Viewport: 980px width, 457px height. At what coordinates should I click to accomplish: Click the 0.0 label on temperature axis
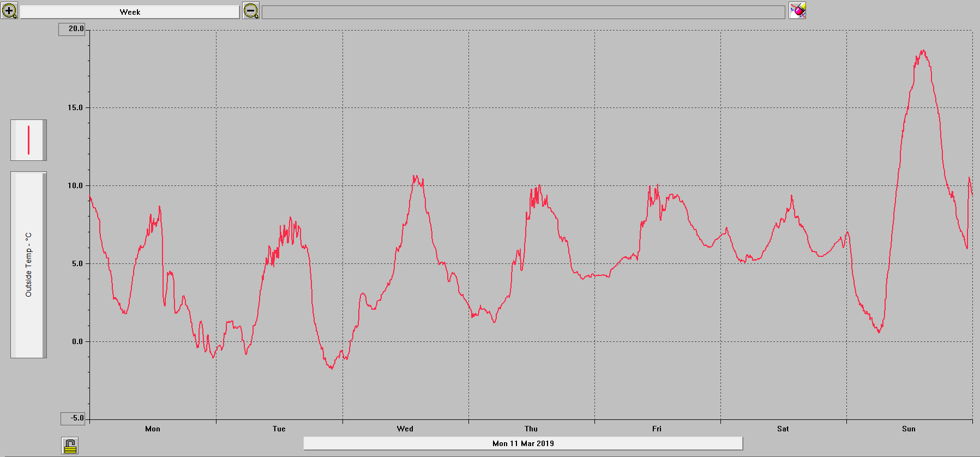pyautogui.click(x=77, y=341)
